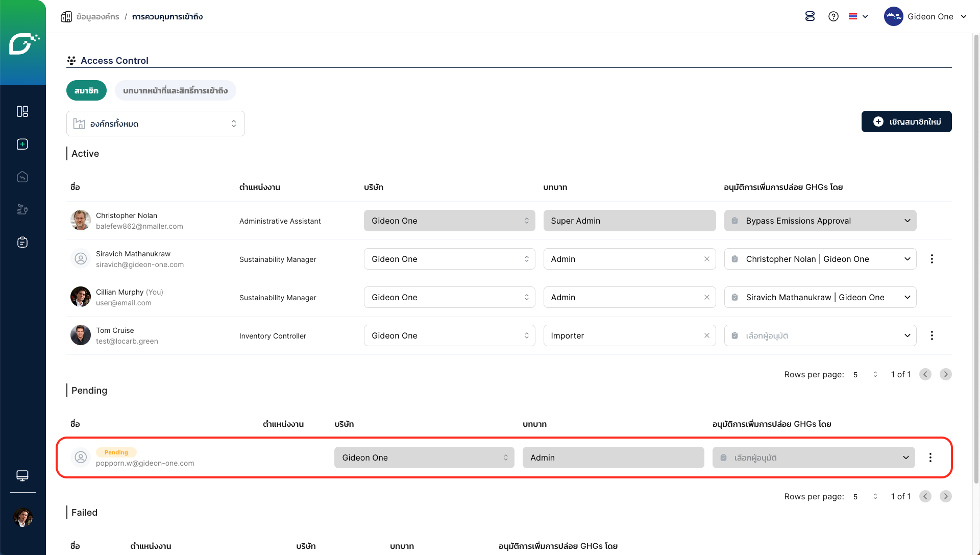This screenshot has width=980, height=555.
Task: Clear Admin role for Siravich Mathanukraw
Action: coord(706,259)
